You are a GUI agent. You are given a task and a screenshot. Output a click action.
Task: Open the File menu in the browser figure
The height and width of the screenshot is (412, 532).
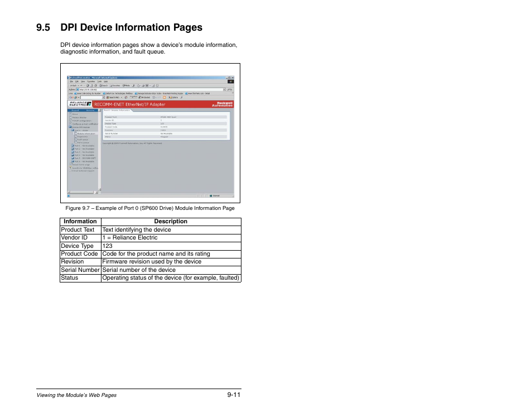[71, 82]
